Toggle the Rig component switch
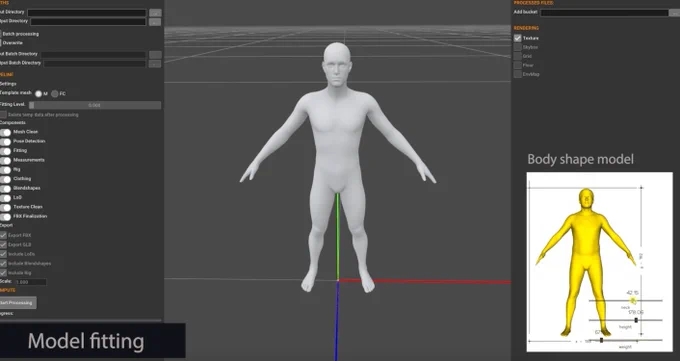Viewport: 680px width, 361px height. 5,170
